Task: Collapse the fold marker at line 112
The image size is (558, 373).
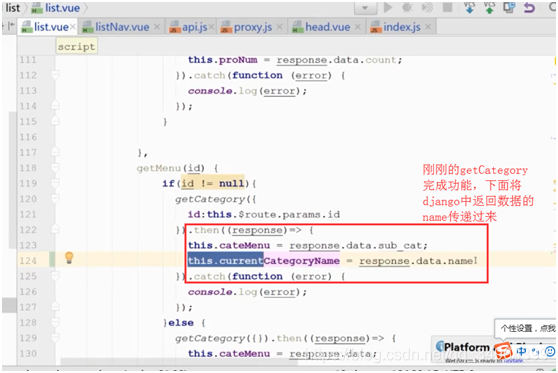Action: [55, 75]
